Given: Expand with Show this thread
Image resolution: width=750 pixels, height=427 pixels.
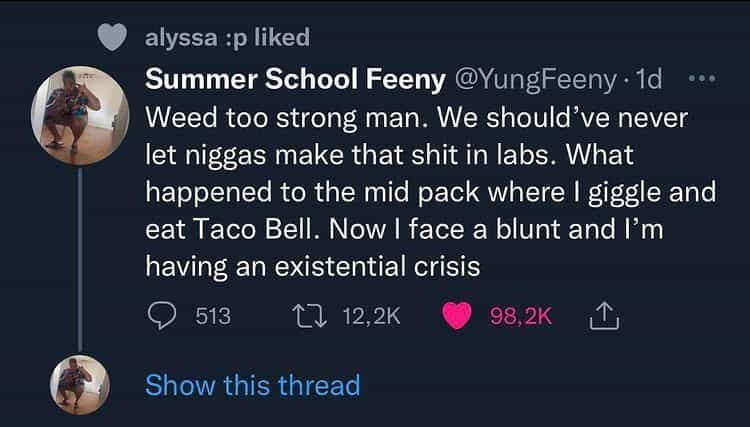Looking at the screenshot, I should 252,385.
